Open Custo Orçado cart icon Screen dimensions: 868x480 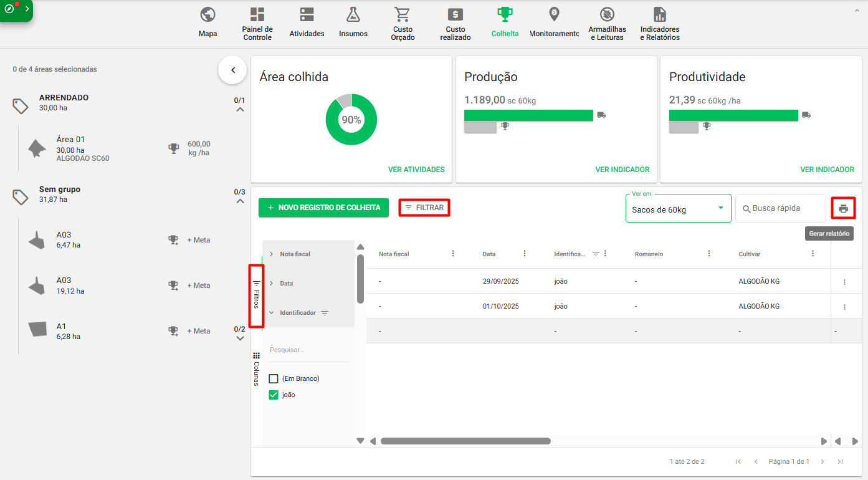402,15
